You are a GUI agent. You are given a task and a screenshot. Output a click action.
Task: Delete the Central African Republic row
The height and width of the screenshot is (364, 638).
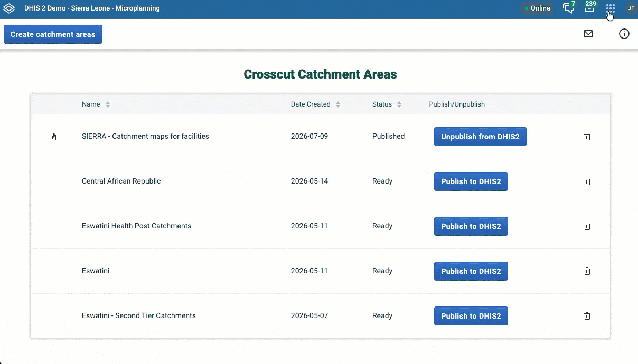(587, 181)
